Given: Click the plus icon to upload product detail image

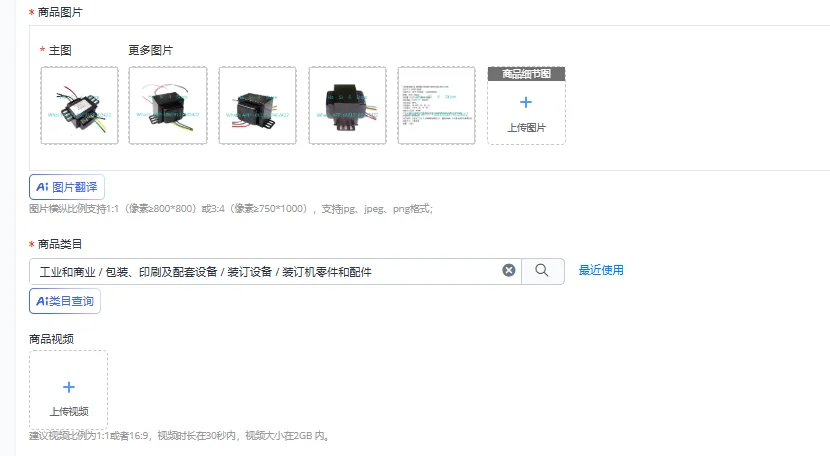Looking at the screenshot, I should (526, 102).
